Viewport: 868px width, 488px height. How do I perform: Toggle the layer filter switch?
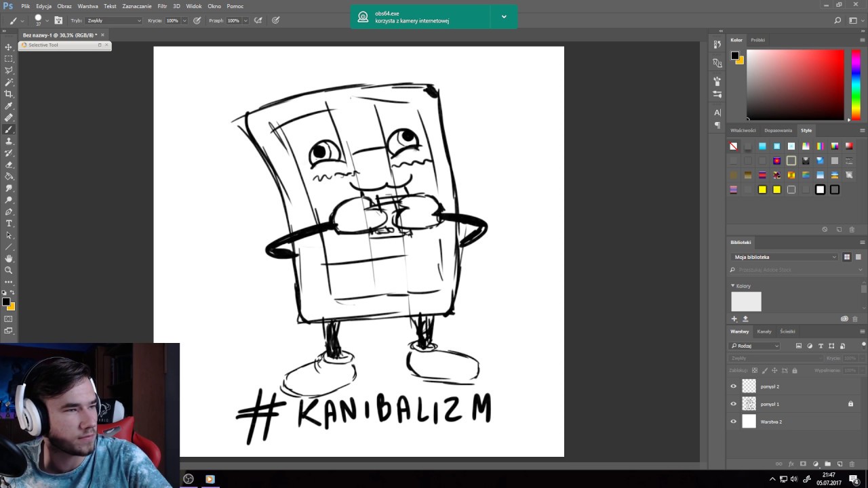pyautogui.click(x=863, y=345)
